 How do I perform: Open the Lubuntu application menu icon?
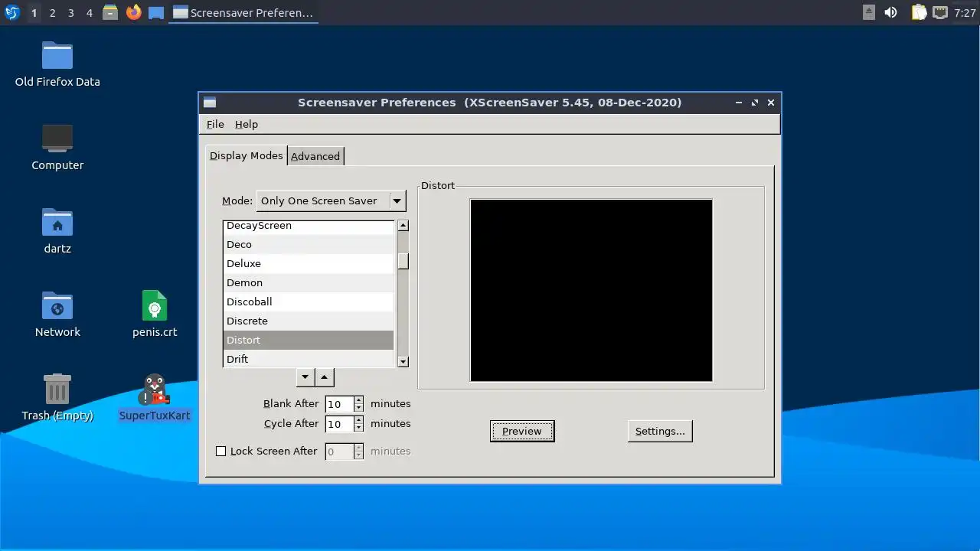pos(11,12)
